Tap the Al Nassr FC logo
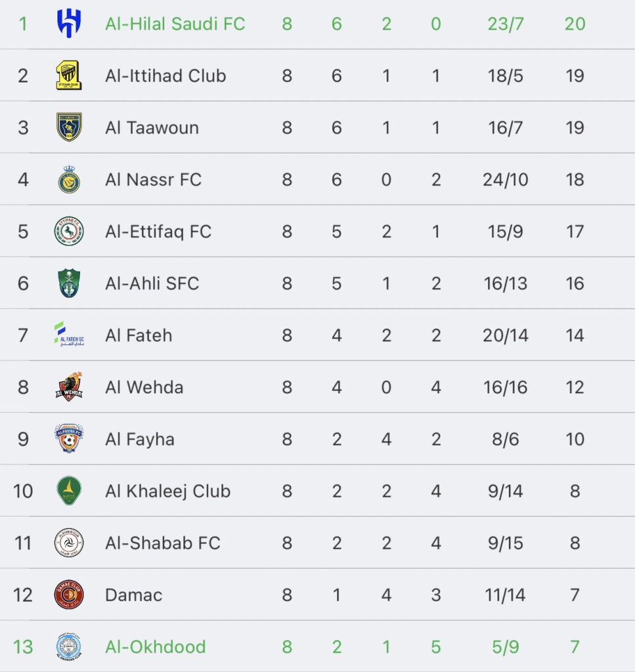This screenshot has height=672, width=635. [x=68, y=179]
